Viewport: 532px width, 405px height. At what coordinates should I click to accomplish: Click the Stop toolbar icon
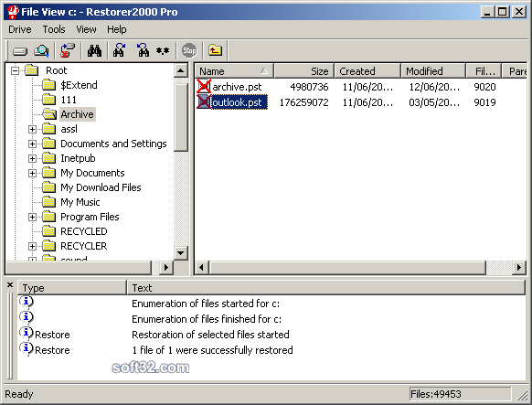pos(189,51)
